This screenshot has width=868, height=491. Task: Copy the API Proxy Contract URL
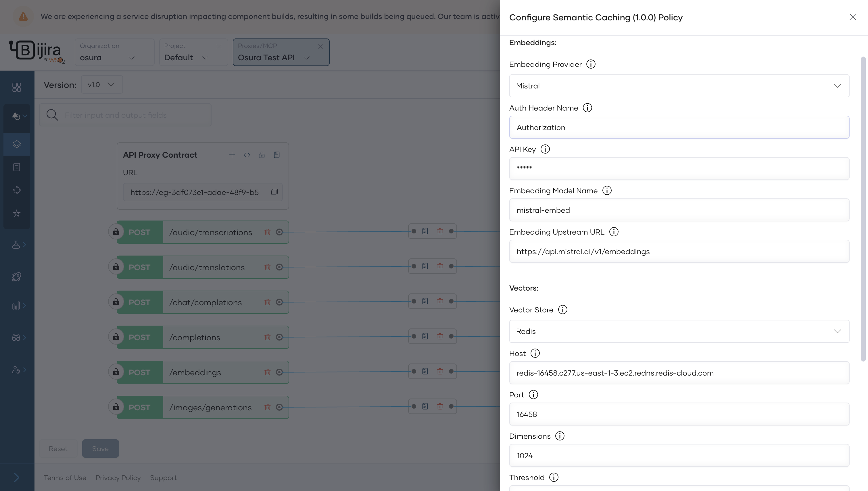pos(274,192)
